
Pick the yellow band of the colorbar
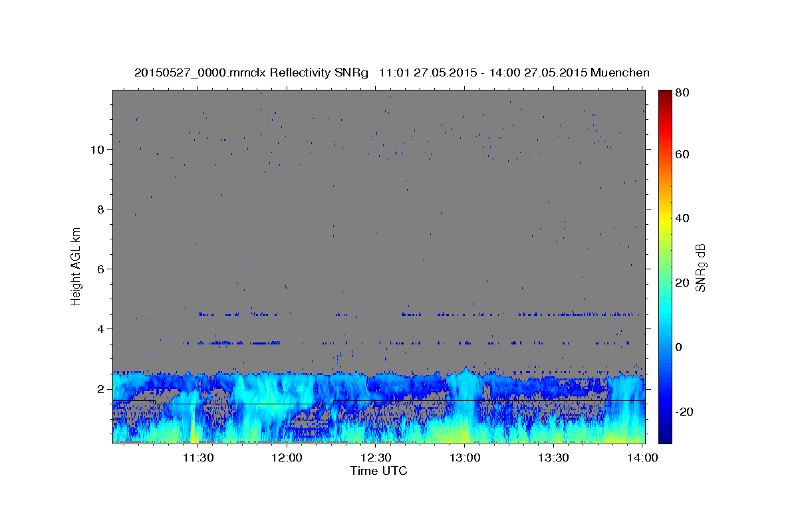click(x=665, y=219)
